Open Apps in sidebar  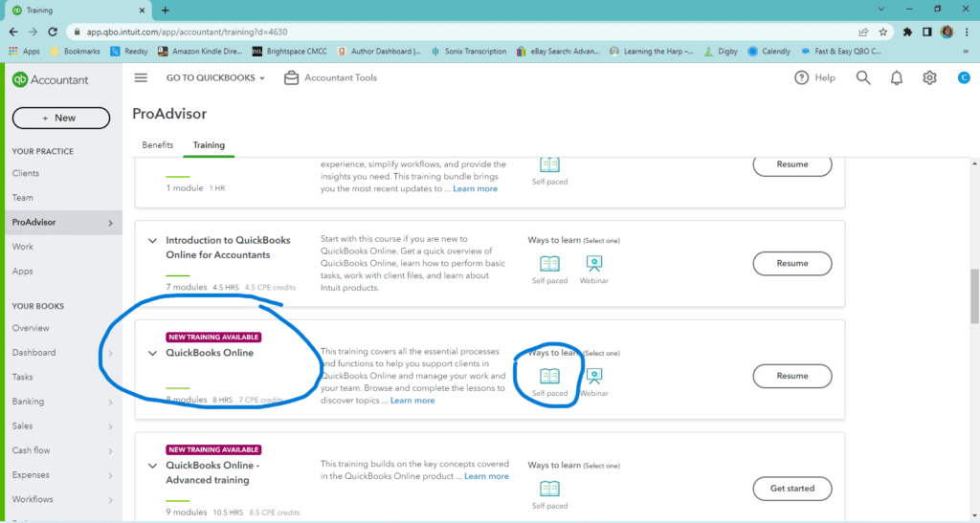(23, 272)
